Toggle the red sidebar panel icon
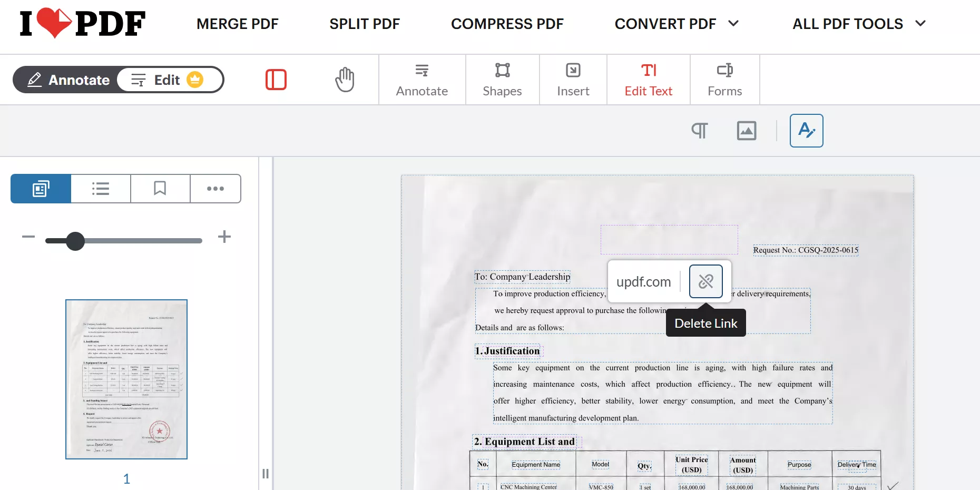 [x=276, y=80]
